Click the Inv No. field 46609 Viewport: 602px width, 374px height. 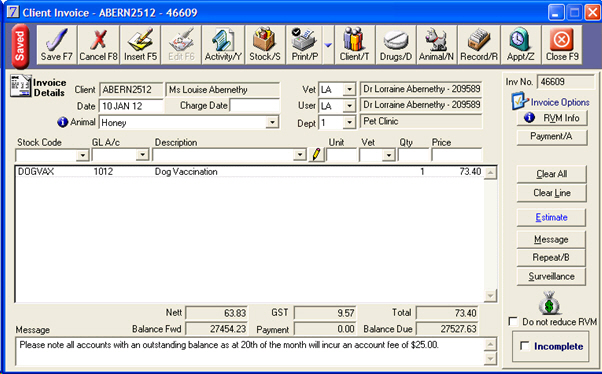pyautogui.click(x=565, y=82)
